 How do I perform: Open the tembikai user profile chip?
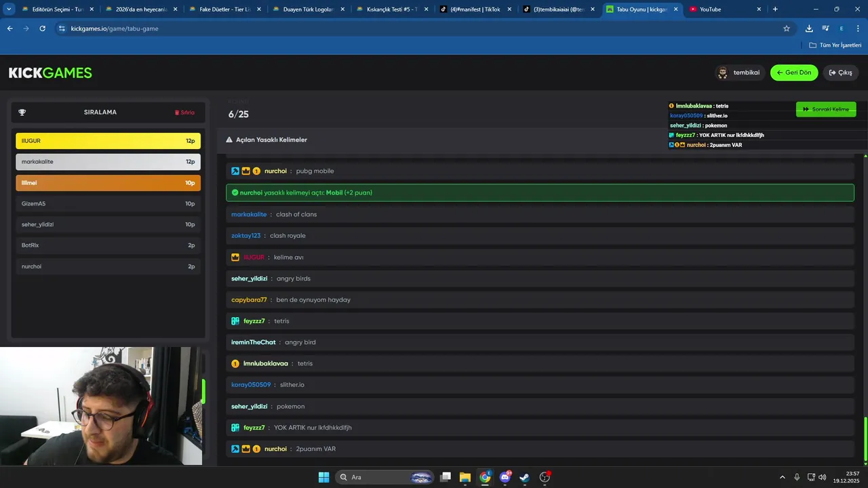(x=740, y=73)
